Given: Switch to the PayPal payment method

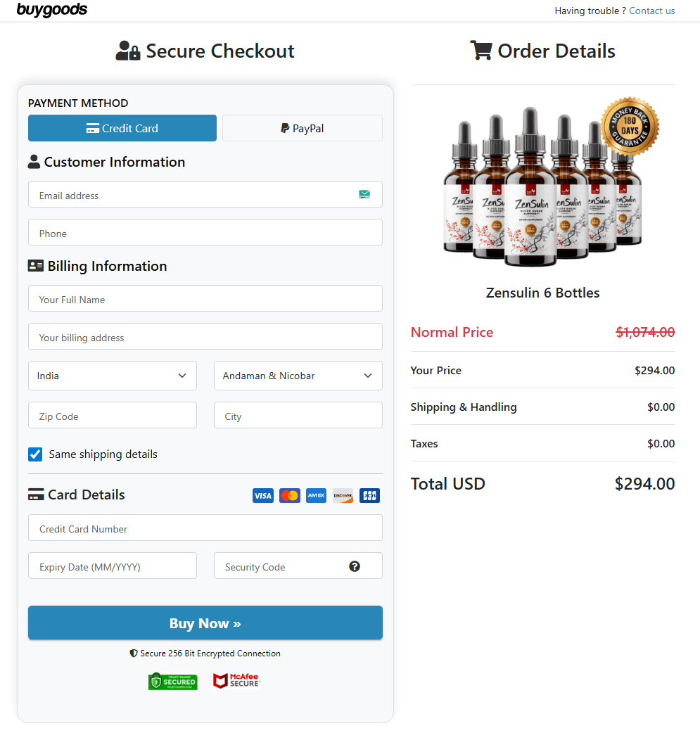Looking at the screenshot, I should coord(302,128).
